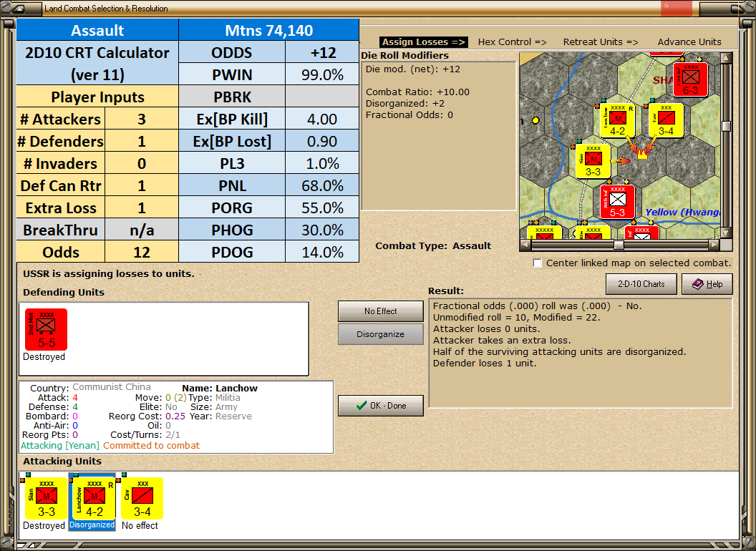Click the application icon in the title bar
Viewport: 756px width, 551px height.
[19, 8]
